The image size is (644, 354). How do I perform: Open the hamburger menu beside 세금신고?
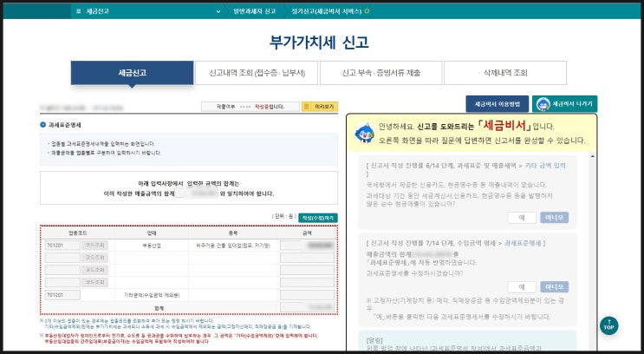click(79, 11)
